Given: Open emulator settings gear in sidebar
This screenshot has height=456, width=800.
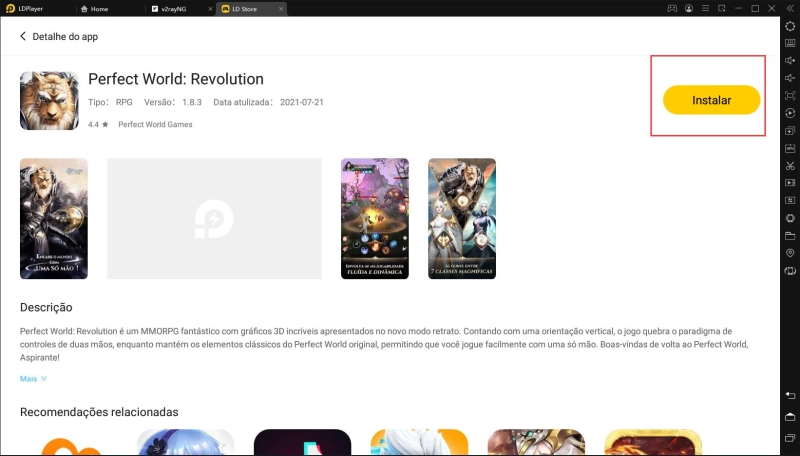Looking at the screenshot, I should [x=790, y=26].
